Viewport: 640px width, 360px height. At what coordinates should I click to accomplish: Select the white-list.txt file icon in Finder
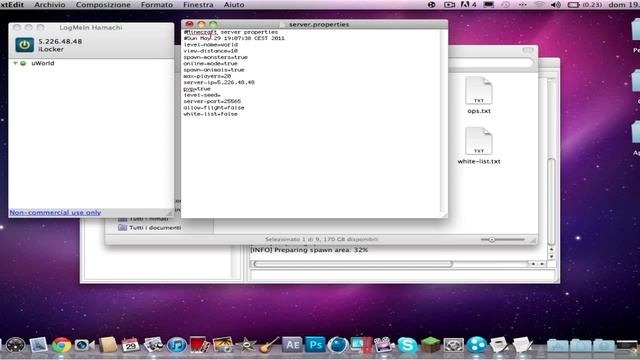pyautogui.click(x=479, y=141)
